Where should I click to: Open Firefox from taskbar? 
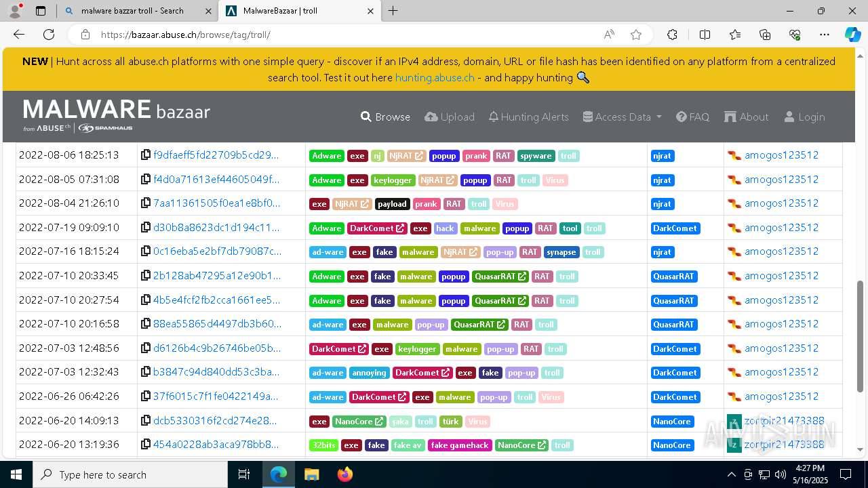click(x=344, y=474)
